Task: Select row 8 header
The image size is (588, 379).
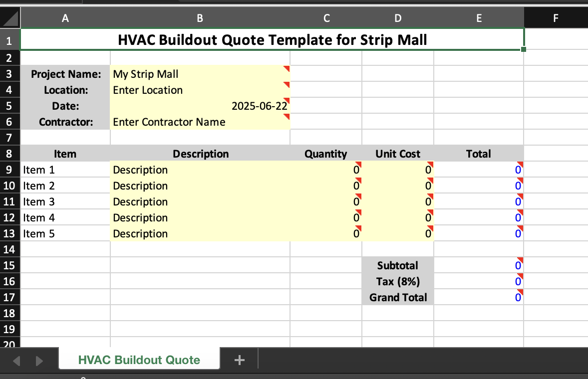Action: [x=9, y=154]
